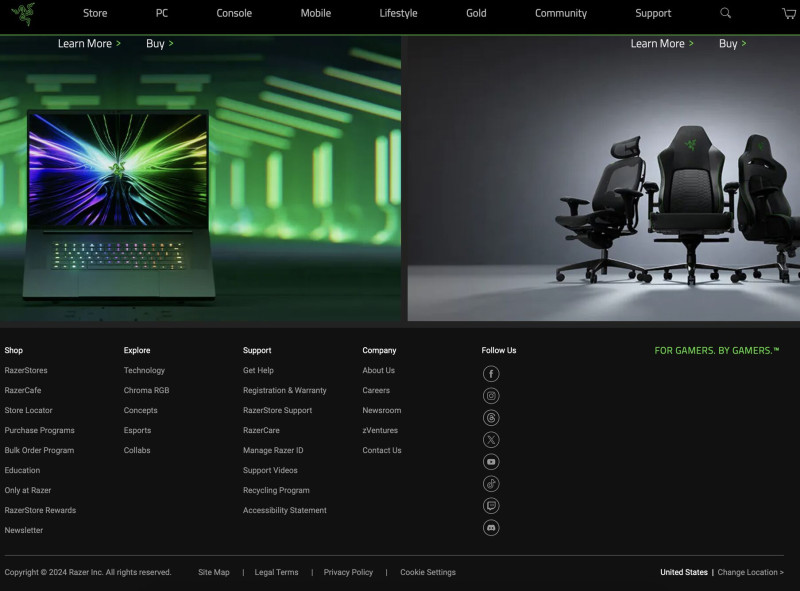This screenshot has width=800, height=591.
Task: Open the Discord social icon
Action: tap(491, 528)
